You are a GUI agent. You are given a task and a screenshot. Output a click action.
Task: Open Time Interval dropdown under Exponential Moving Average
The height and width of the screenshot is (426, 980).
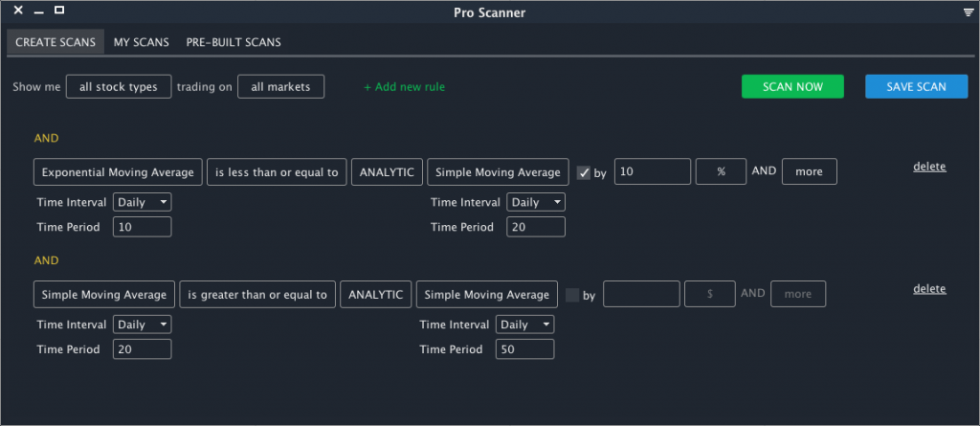tap(142, 202)
